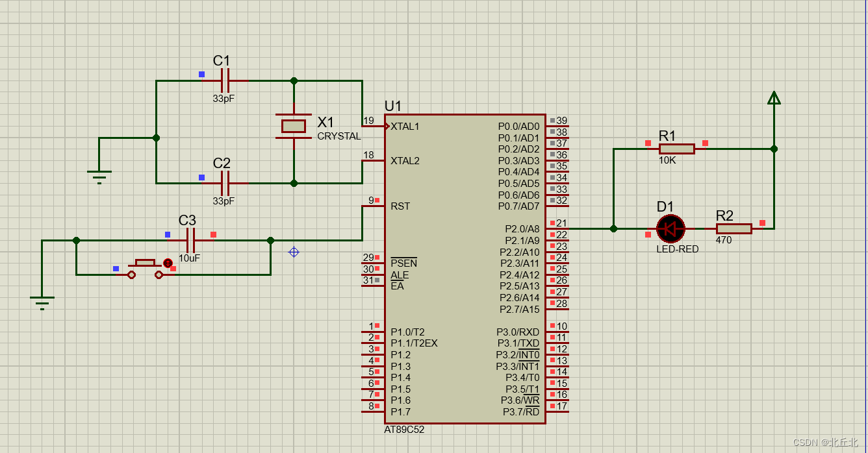This screenshot has width=868, height=453.
Task: Click the junction dot below crystal X1
Action: [x=294, y=184]
